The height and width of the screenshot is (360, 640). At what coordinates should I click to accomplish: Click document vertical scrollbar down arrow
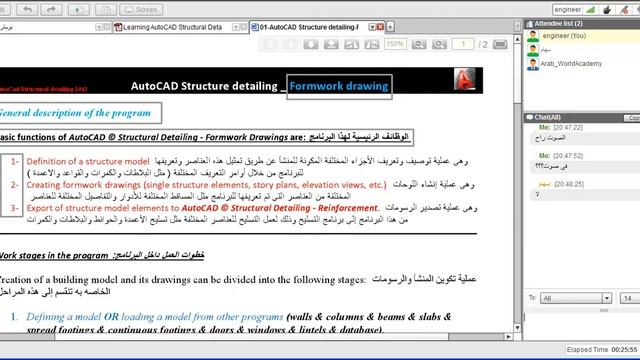(x=517, y=328)
